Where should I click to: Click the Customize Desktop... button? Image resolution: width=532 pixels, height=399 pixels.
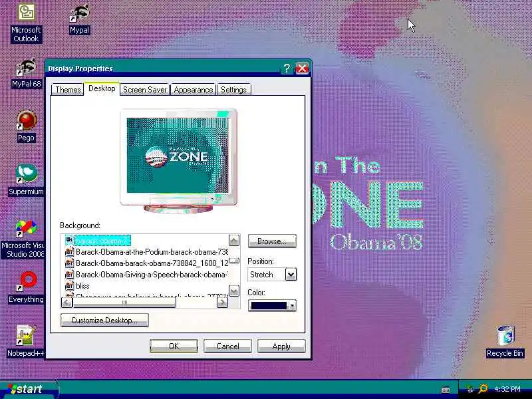pos(104,321)
